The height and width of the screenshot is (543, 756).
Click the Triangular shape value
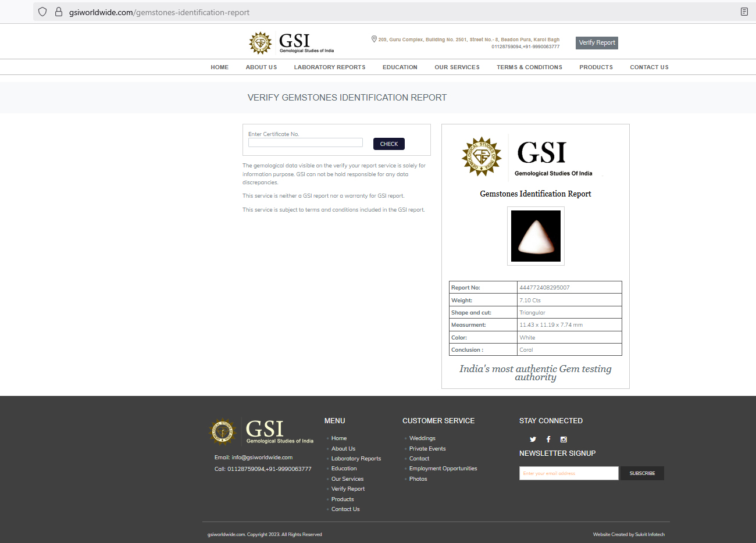[x=532, y=313]
